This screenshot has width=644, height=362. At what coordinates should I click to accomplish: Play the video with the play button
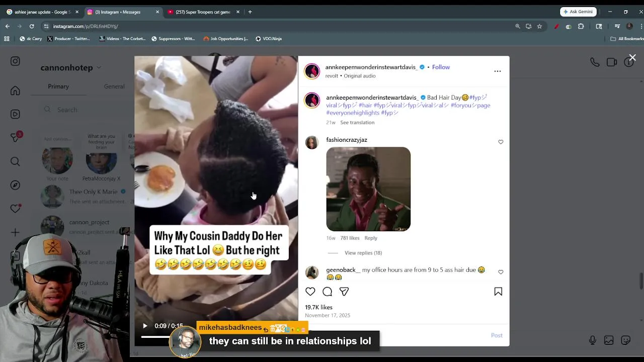(145, 326)
